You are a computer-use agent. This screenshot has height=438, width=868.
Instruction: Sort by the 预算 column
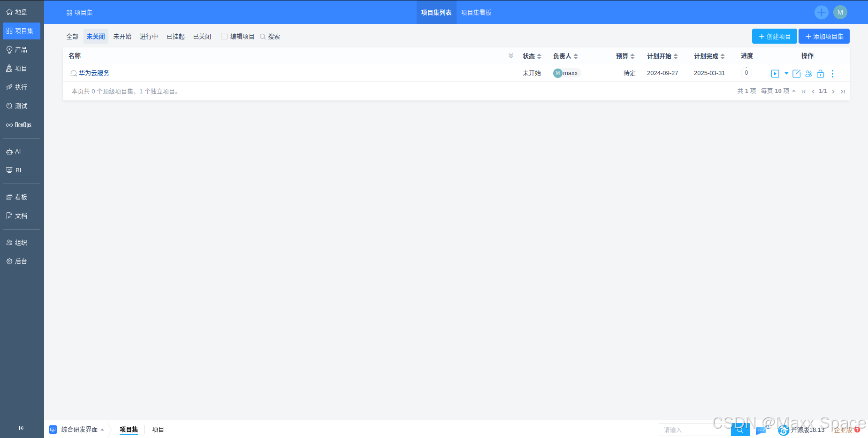click(x=625, y=56)
